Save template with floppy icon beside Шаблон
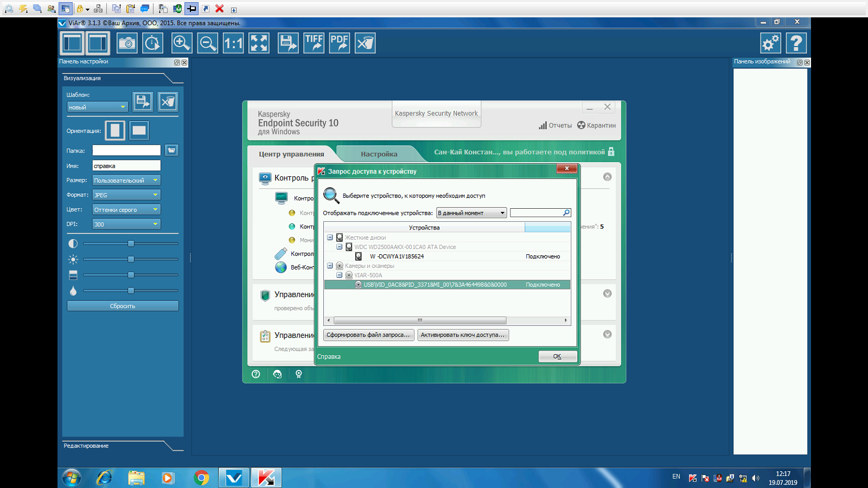Image resolution: width=868 pixels, height=488 pixels. pyautogui.click(x=143, y=101)
